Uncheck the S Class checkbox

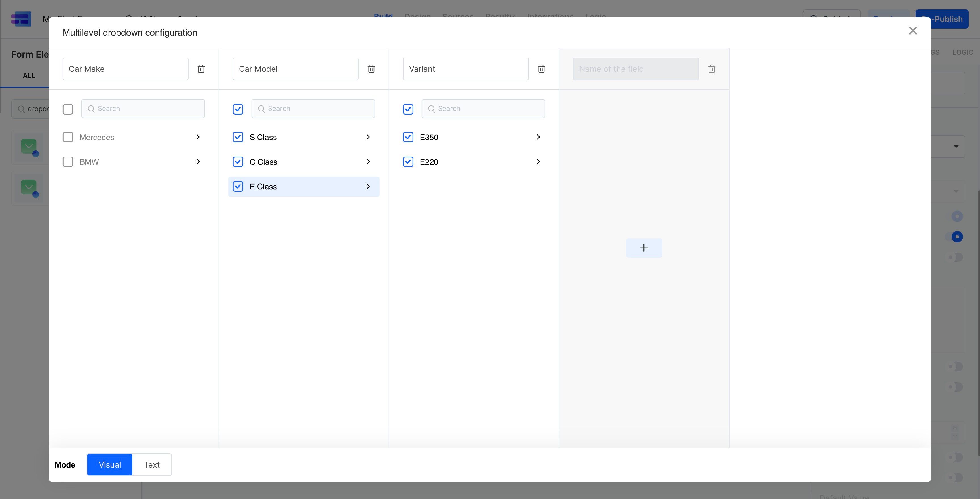(x=238, y=137)
